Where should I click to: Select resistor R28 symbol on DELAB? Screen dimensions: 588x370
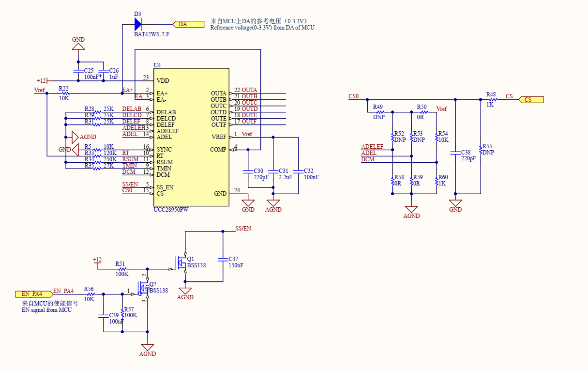click(97, 112)
